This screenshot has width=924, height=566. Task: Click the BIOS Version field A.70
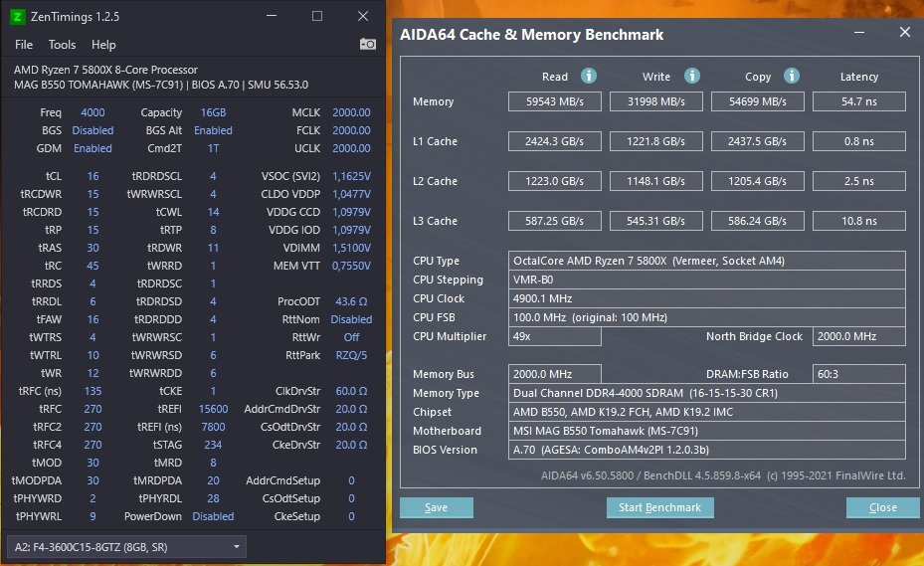706,450
